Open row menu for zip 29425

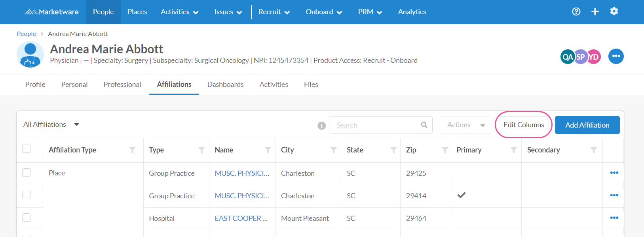coord(614,173)
